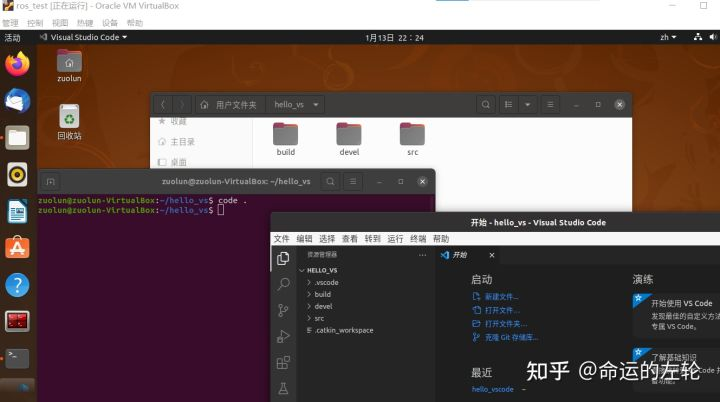Open the 回收站 trash icon on the desktop
The image size is (720, 402).
(x=69, y=122)
